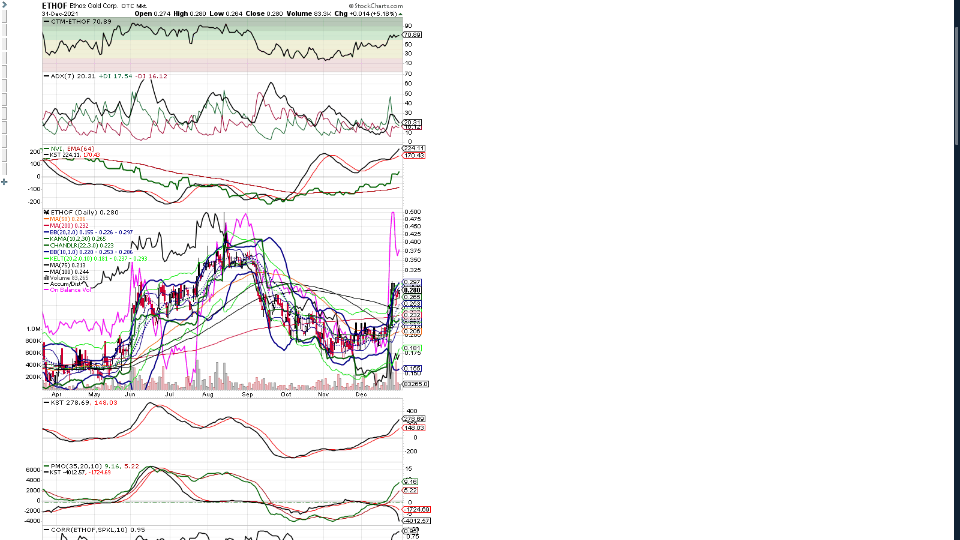The width and height of the screenshot is (960, 540).
Task: Click the PMO(35,20,10) indicator label
Action: click(x=94, y=466)
